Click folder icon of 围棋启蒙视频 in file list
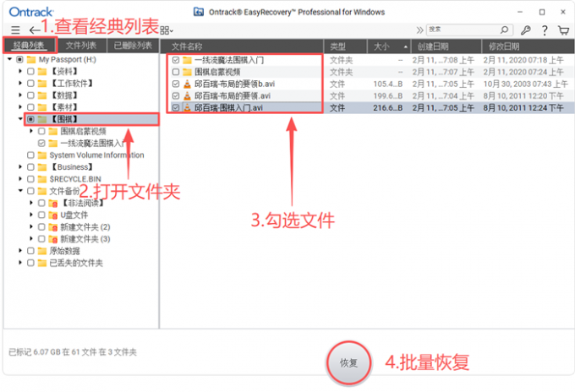The image size is (575, 392). click(x=188, y=72)
